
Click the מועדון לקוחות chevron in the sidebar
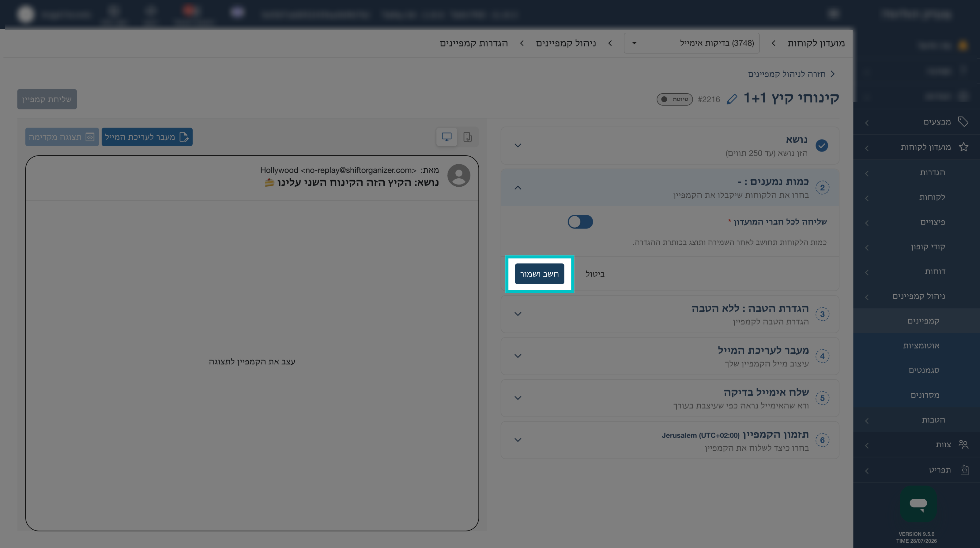[x=867, y=148]
